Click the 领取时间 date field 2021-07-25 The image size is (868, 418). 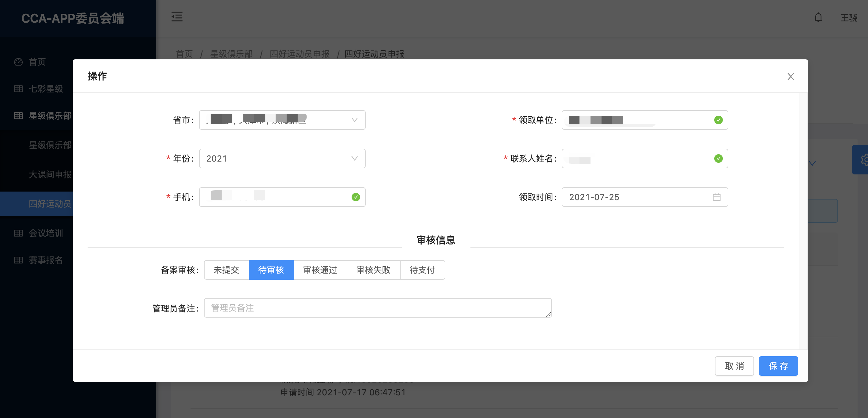[x=645, y=197]
